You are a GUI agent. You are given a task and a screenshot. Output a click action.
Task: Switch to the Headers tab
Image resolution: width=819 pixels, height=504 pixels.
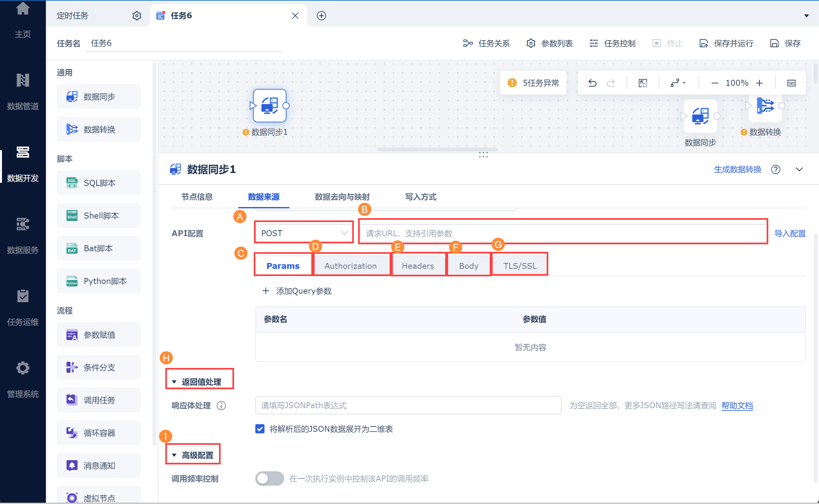tap(418, 266)
